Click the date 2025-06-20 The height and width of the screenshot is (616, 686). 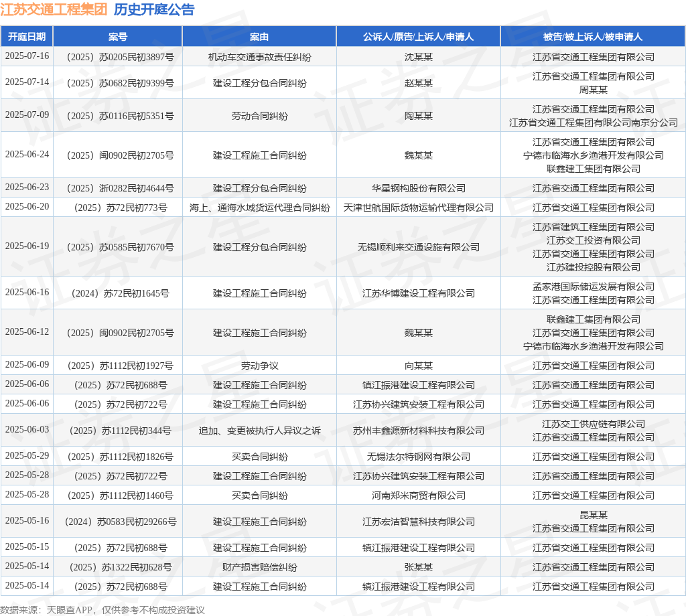27,206
